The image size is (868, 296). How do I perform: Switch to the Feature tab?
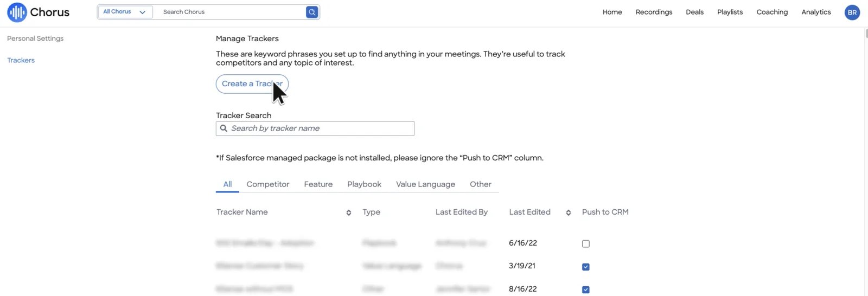click(318, 184)
